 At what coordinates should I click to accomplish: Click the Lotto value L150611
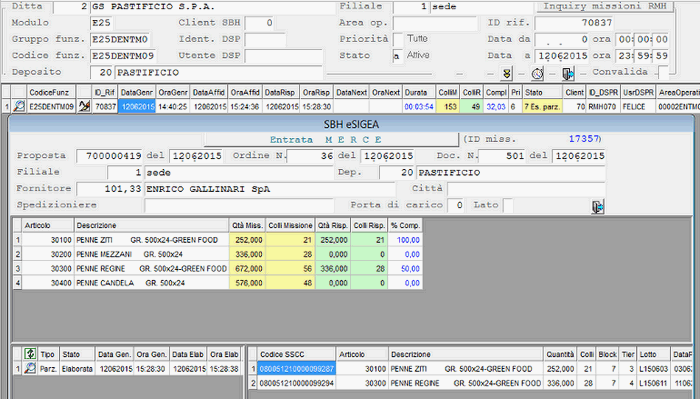point(653,383)
